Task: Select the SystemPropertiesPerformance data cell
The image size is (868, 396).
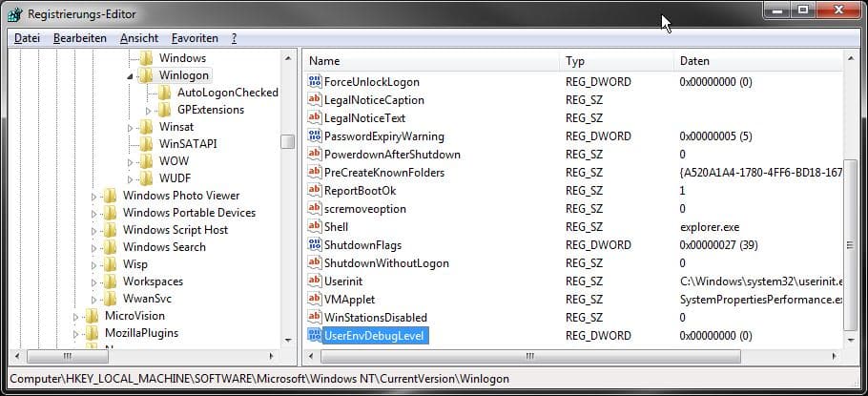Action: pyautogui.click(x=761, y=300)
